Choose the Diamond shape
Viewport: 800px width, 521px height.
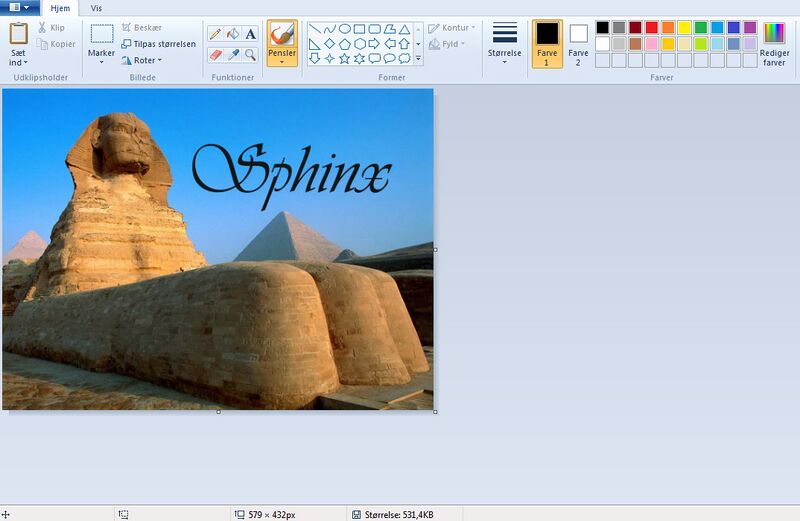click(330, 44)
